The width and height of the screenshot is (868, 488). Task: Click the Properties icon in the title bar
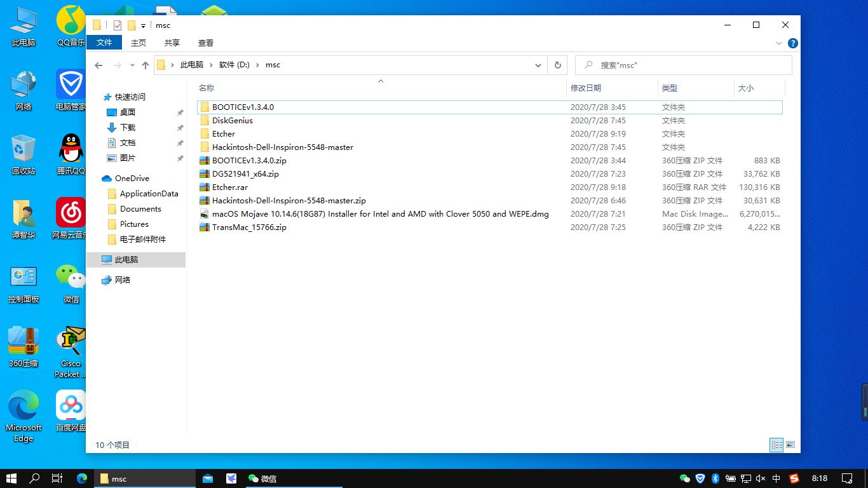[x=118, y=25]
